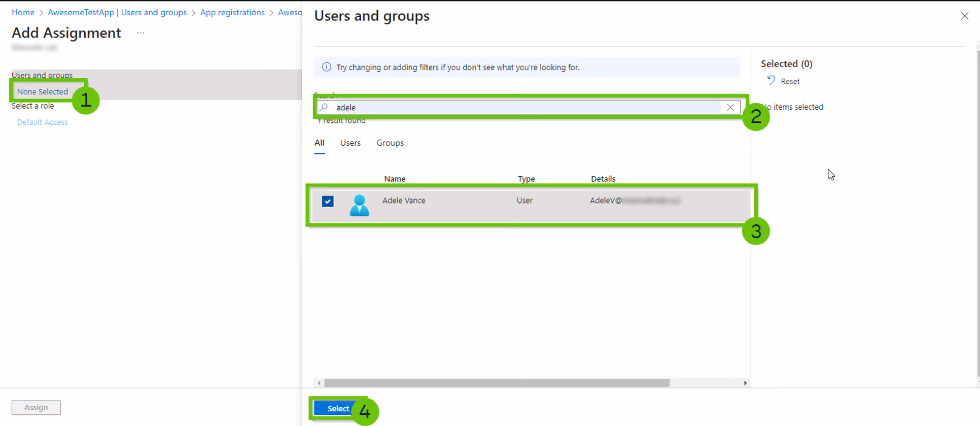Screen dimensions: 980x426
Task: Focus the search field containing adele
Action: (x=528, y=107)
